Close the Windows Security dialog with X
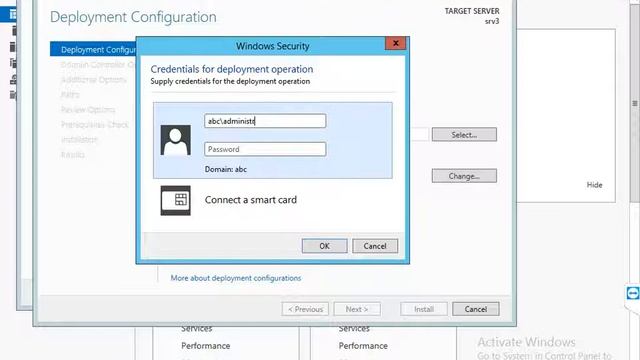640x360 pixels. 396,43
